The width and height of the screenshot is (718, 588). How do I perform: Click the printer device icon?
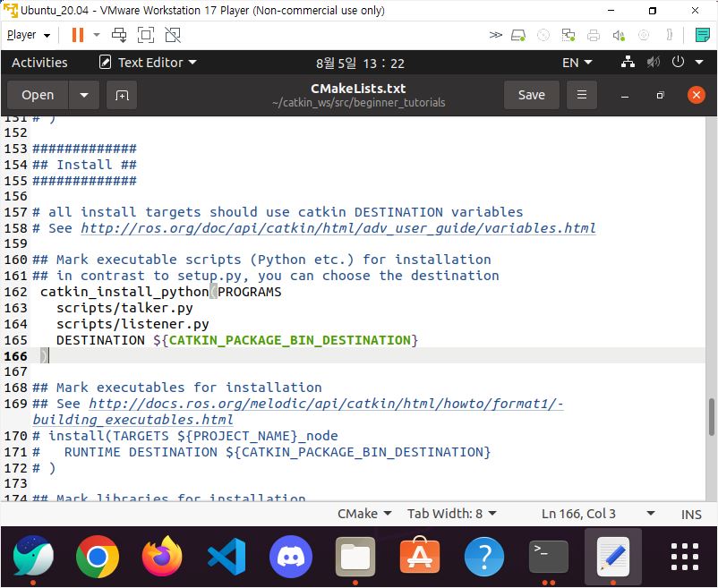coord(594,35)
